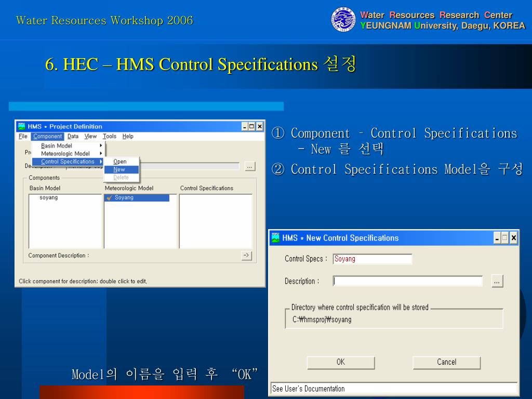Screen dimensions: 532x399
Task: Minimize the New Control Specifications window
Action: 497,238
